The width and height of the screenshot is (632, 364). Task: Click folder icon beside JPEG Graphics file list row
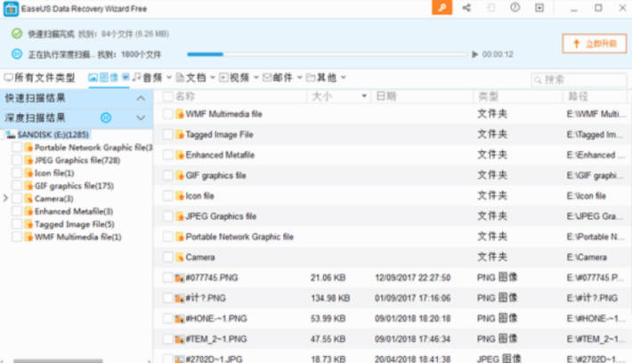click(x=180, y=216)
